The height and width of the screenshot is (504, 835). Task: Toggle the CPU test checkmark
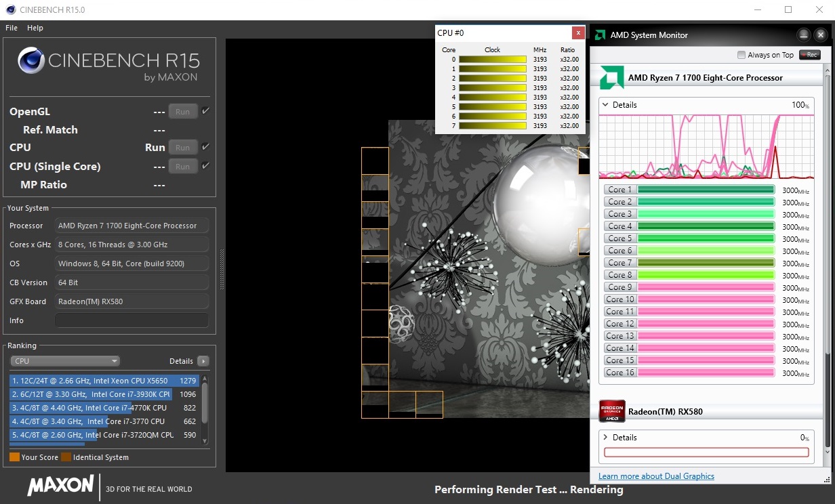[x=205, y=147]
